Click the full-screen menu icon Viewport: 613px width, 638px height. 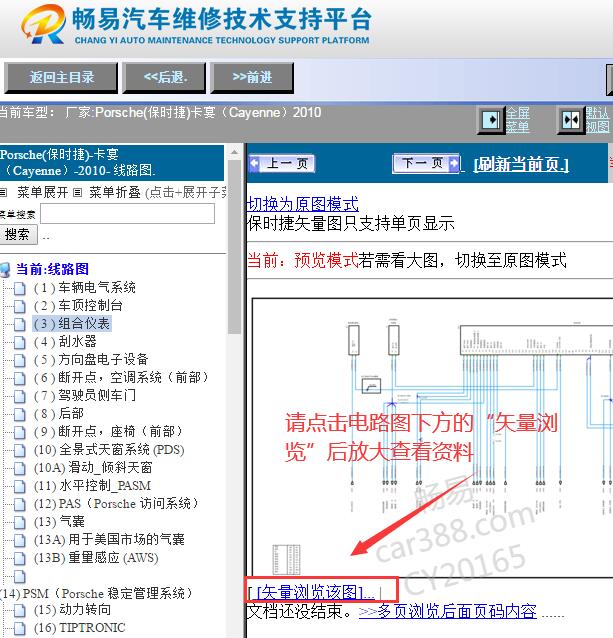[x=491, y=120]
